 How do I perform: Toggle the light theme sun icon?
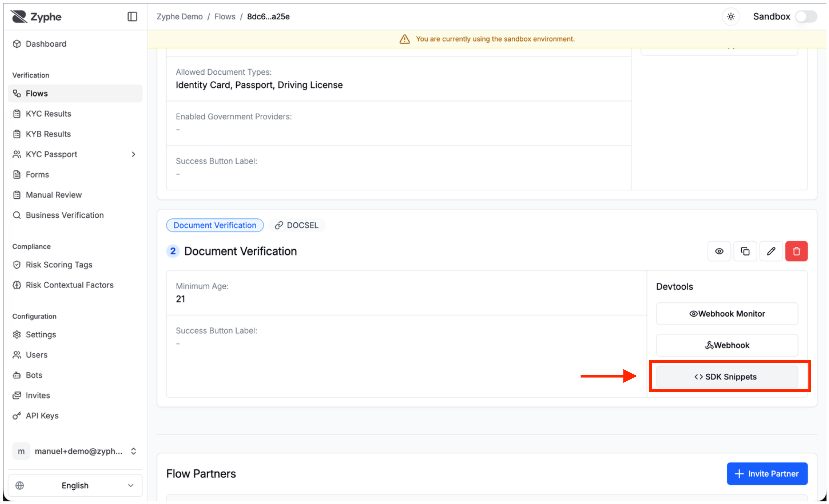click(x=730, y=16)
